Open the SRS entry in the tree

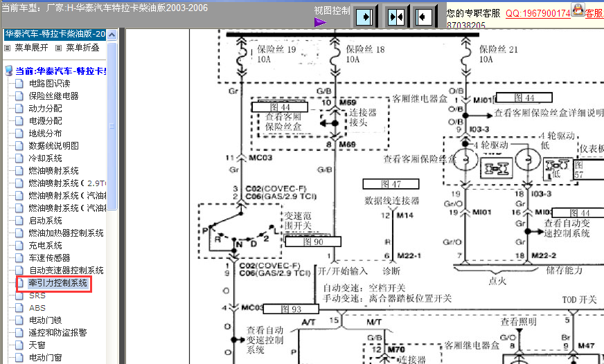point(37,295)
